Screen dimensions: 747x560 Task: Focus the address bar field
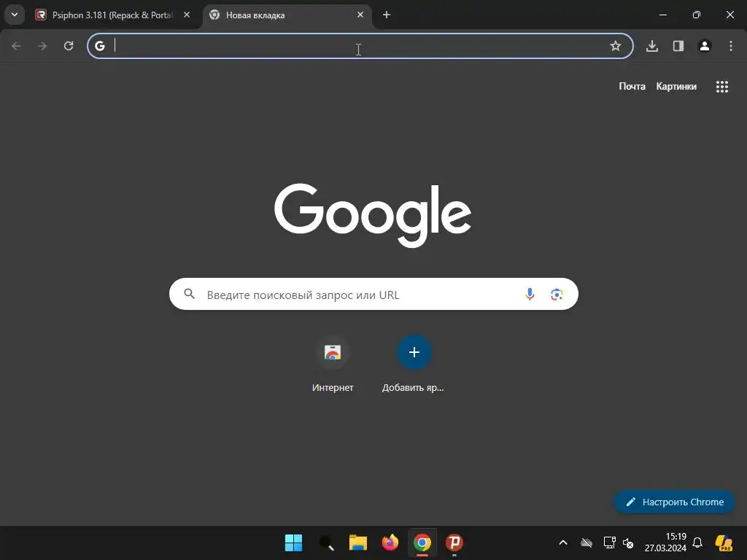coord(360,46)
